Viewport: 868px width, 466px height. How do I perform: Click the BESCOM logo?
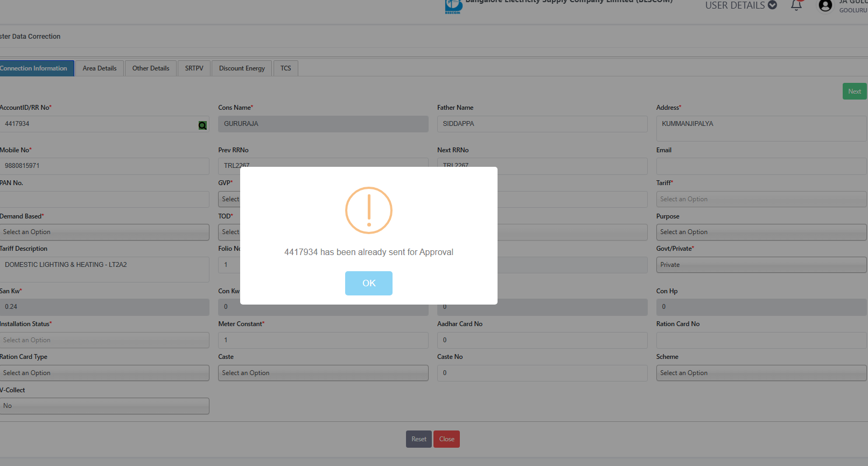[x=453, y=6]
